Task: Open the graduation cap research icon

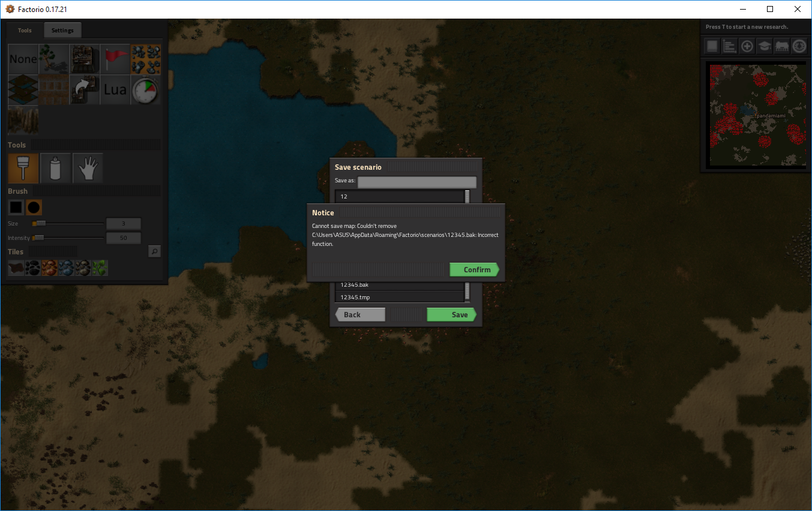Action: tap(764, 46)
